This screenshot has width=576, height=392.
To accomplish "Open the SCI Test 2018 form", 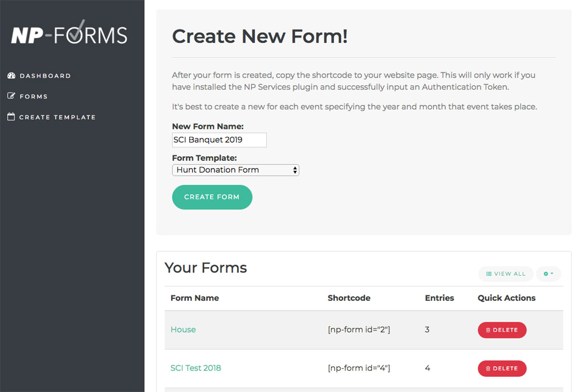I will (x=196, y=368).
